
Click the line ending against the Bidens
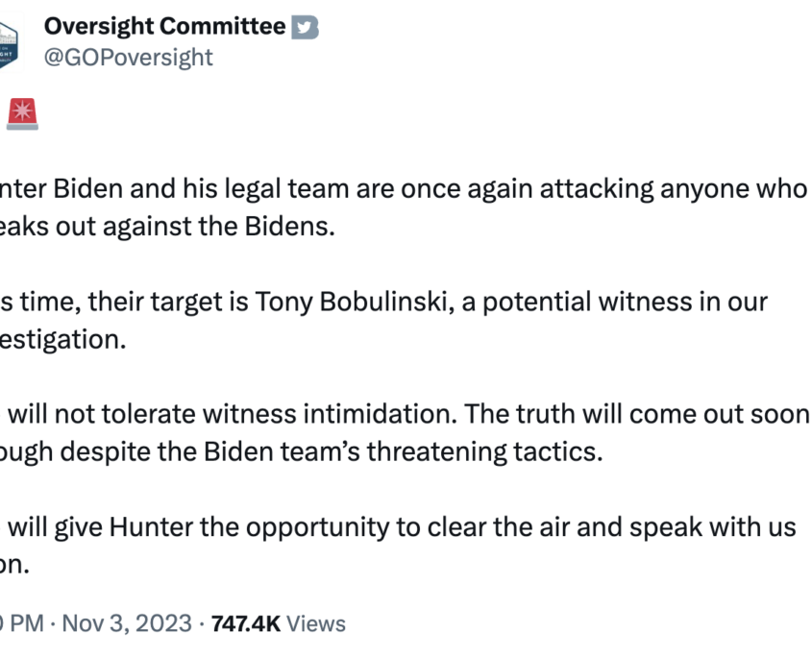pyautogui.click(x=168, y=227)
